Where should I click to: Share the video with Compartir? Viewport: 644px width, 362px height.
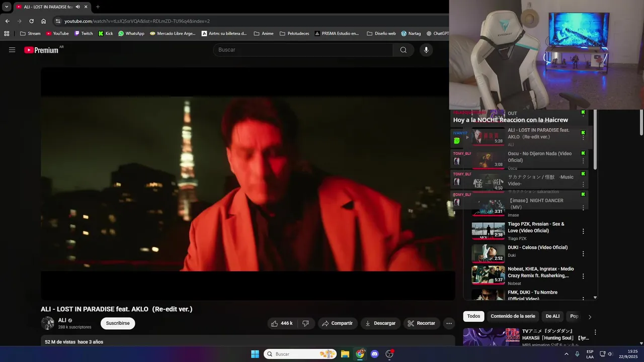coord(338,323)
